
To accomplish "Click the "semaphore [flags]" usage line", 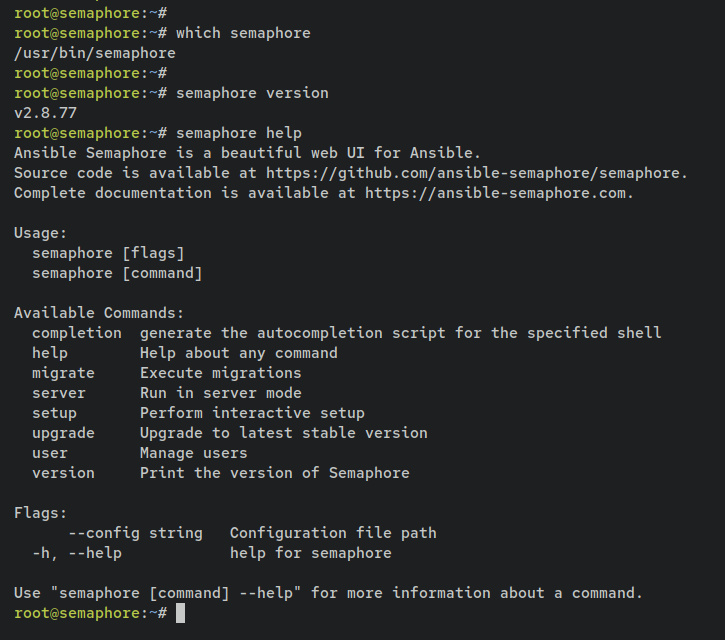I will (x=108, y=253).
